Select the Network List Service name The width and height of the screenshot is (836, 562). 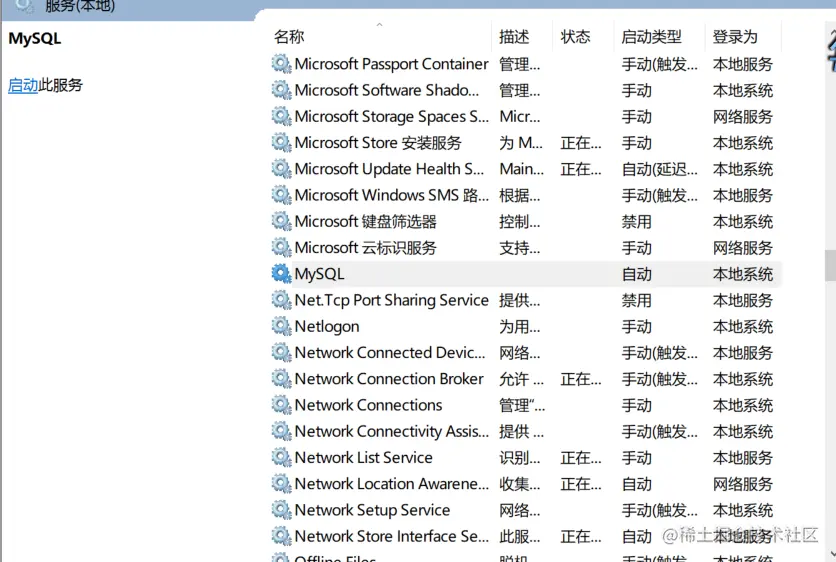tap(364, 457)
